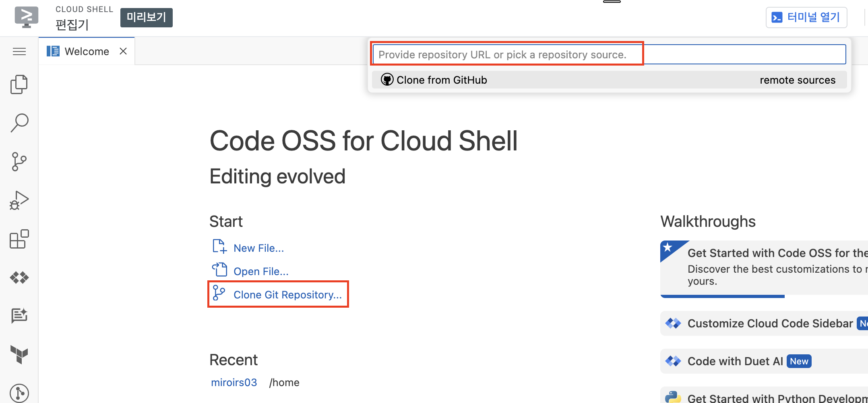The height and width of the screenshot is (403, 868).
Task: Click the 'remote sources' label
Action: (798, 80)
